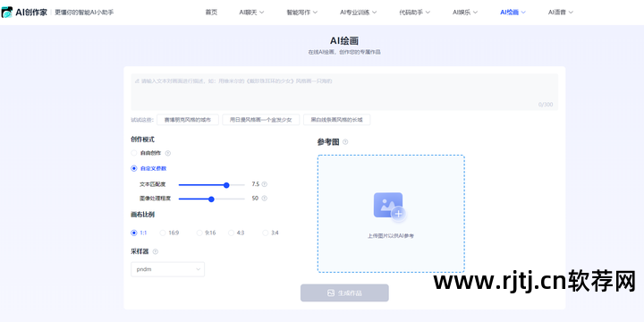Click into the image description text box
The height and width of the screenshot is (322, 644).
coord(344,92)
